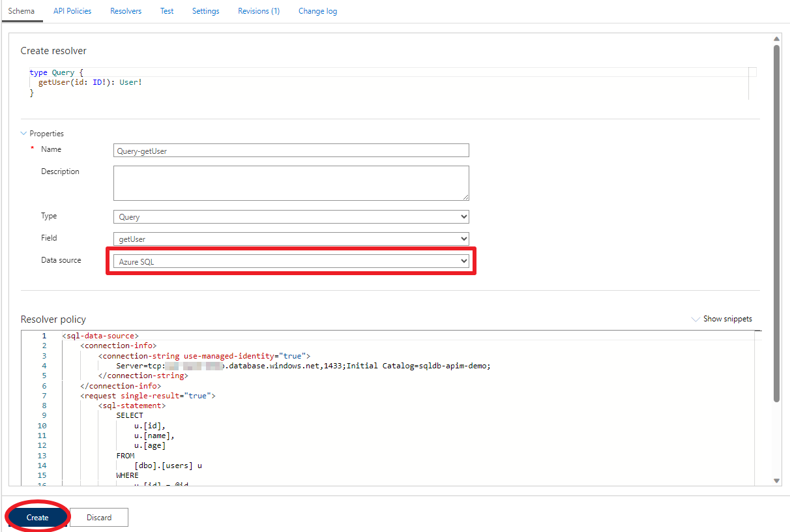Click the Server=tcp connection line
Image resolution: width=790 pixels, height=532 pixels.
[303, 366]
